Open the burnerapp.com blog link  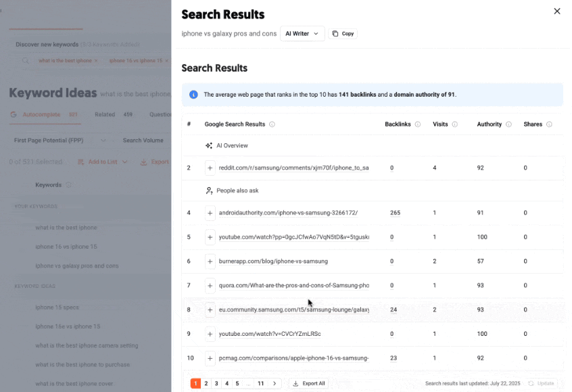(273, 261)
